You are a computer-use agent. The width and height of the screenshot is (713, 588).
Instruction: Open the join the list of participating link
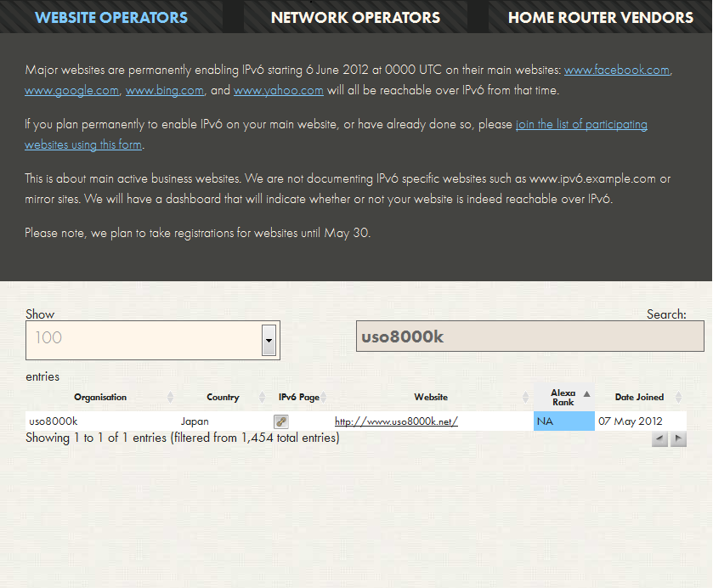click(x=581, y=125)
